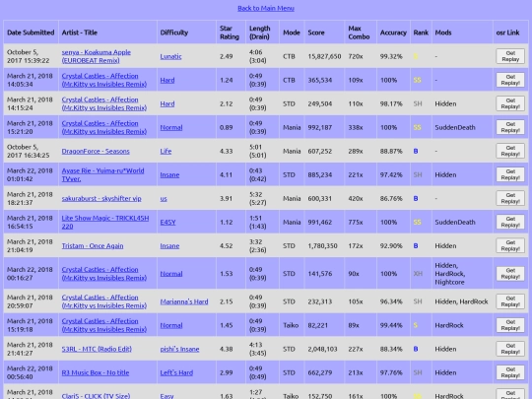532x399 pixels.
Task: Get replay for 82,221 Taiko HardRock score
Action: (x=510, y=325)
